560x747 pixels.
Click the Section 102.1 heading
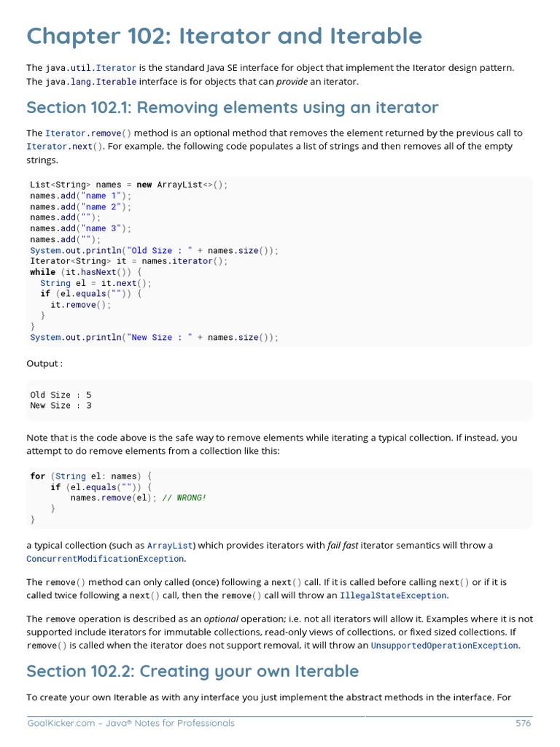click(x=232, y=108)
